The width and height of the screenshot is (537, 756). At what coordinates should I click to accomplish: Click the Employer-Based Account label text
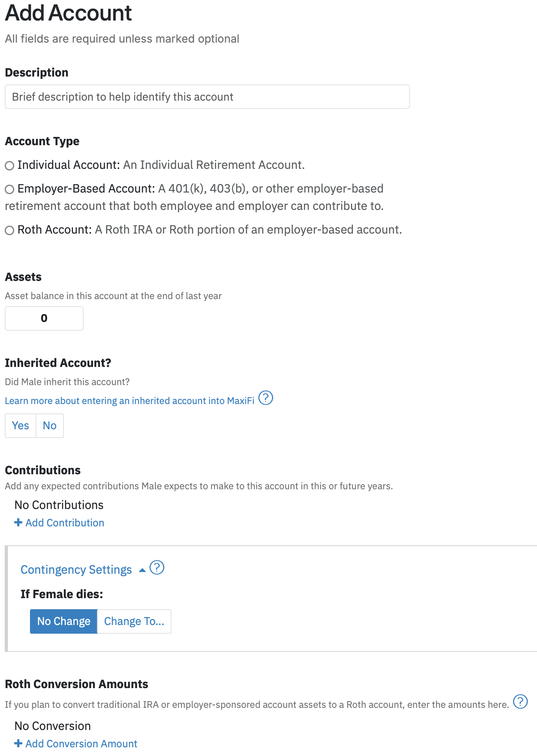tap(86, 189)
